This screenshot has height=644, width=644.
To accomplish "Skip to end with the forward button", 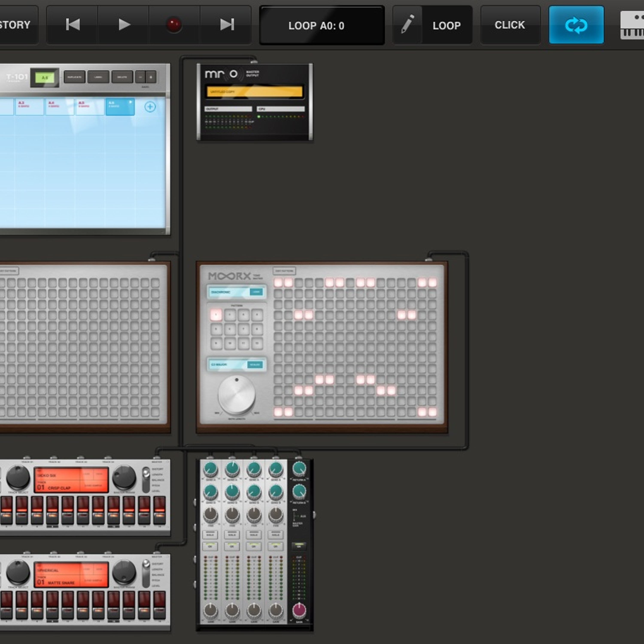I will 226,25.
